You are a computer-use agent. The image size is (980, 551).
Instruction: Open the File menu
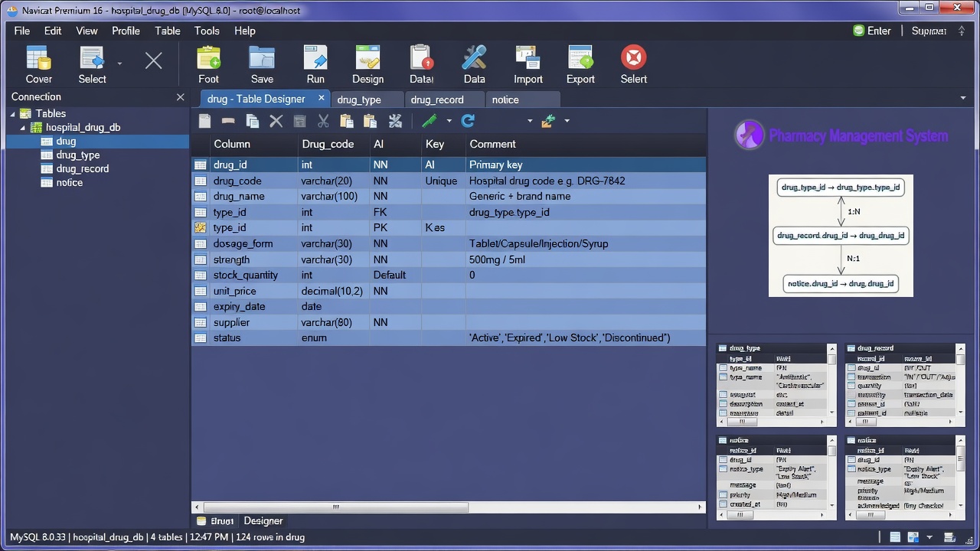point(21,31)
